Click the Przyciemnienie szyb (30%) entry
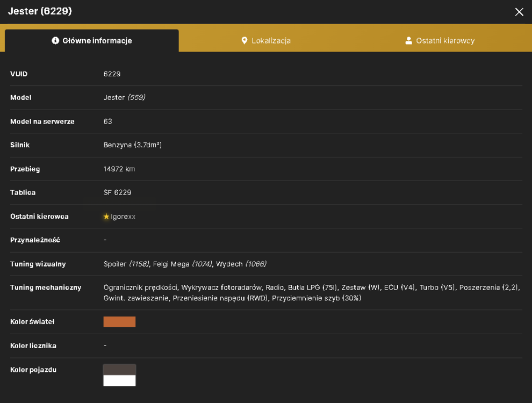This screenshot has width=532, height=403. (x=317, y=298)
